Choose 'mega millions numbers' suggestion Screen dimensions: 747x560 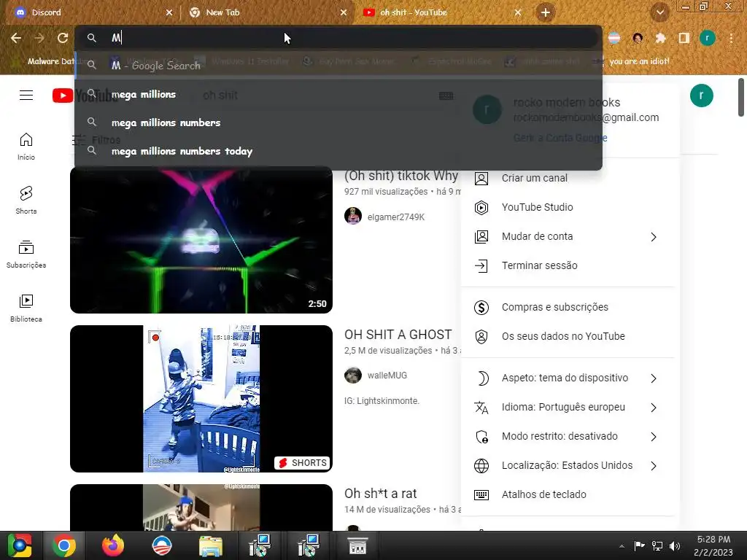(x=338, y=122)
